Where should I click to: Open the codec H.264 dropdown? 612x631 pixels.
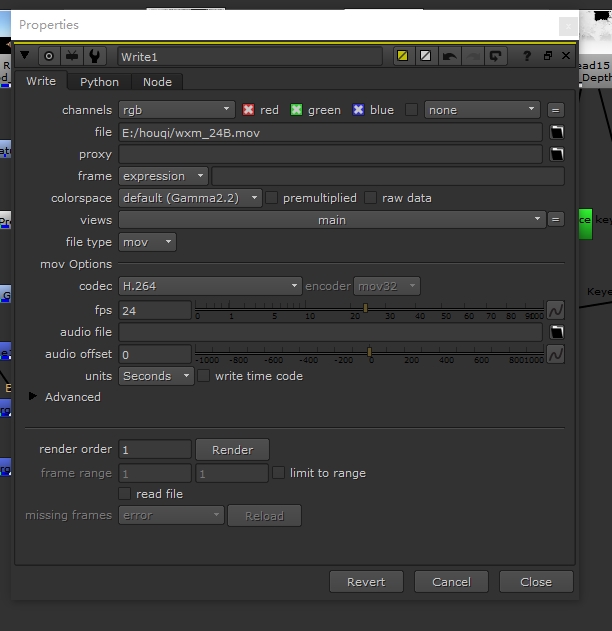(x=210, y=286)
